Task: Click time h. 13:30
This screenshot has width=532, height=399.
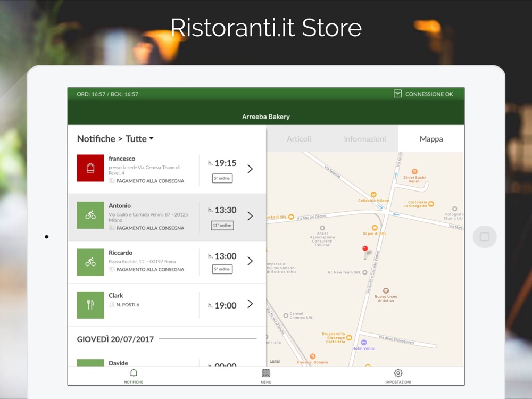Action: [222, 210]
